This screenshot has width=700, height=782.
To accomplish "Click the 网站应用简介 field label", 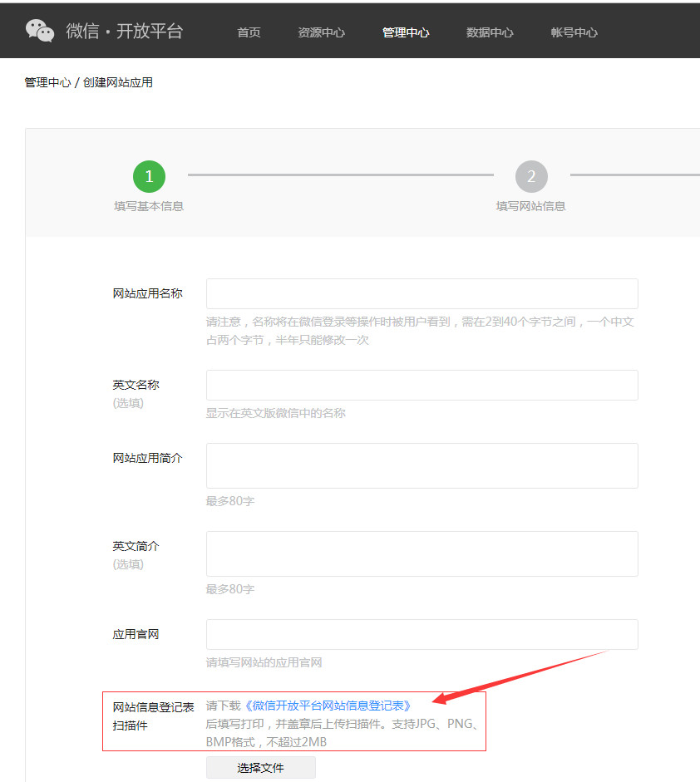I will 148,458.
